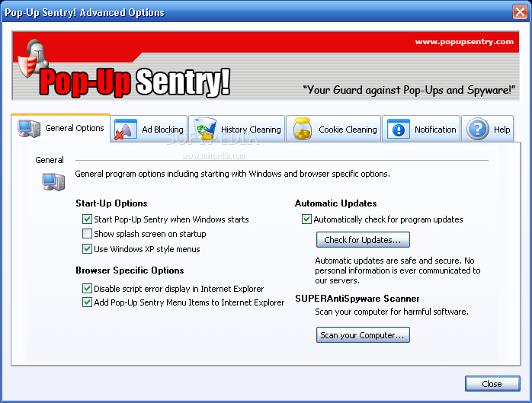Toggle Disable script error display checkbox
The image size is (532, 403).
pyautogui.click(x=87, y=288)
